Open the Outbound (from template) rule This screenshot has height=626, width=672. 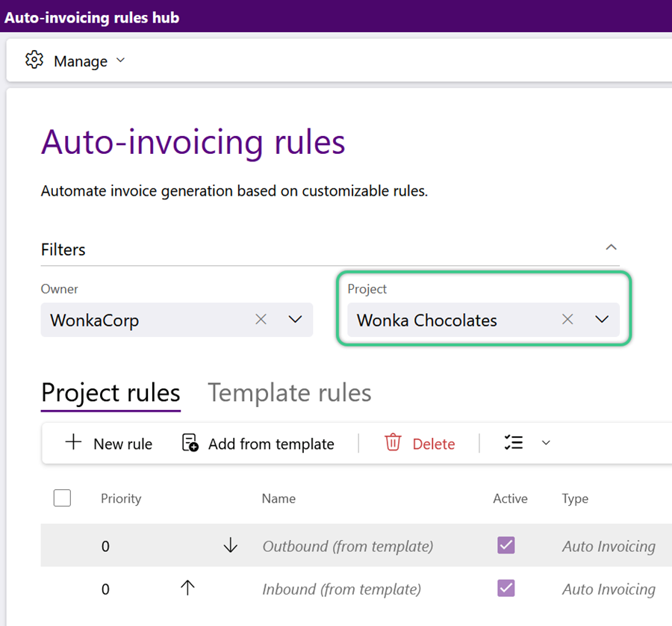pyautogui.click(x=347, y=546)
